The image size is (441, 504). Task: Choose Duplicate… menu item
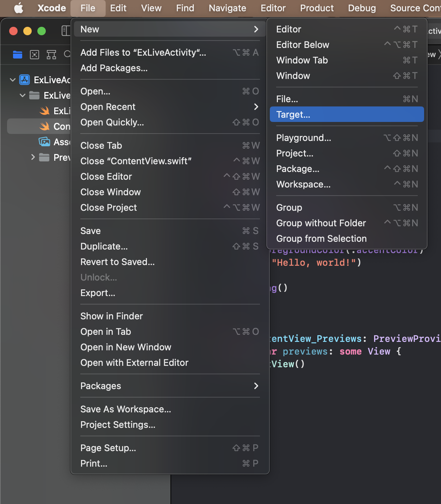(x=170, y=246)
